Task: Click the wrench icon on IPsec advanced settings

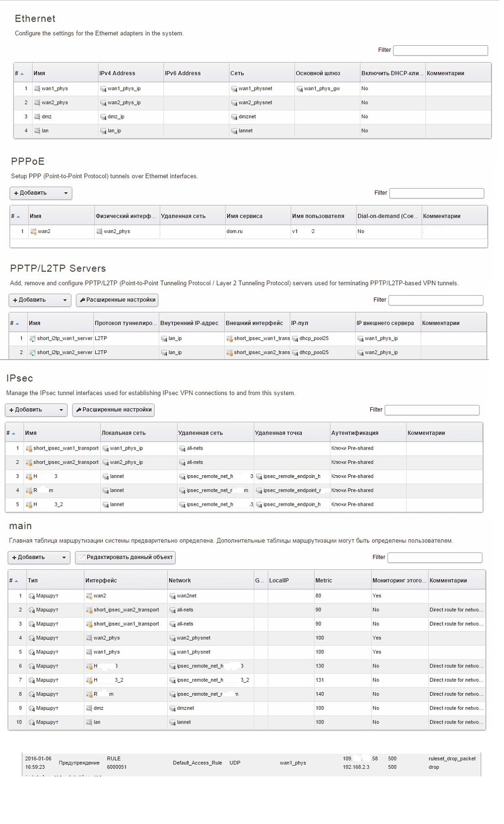Action: [x=79, y=410]
